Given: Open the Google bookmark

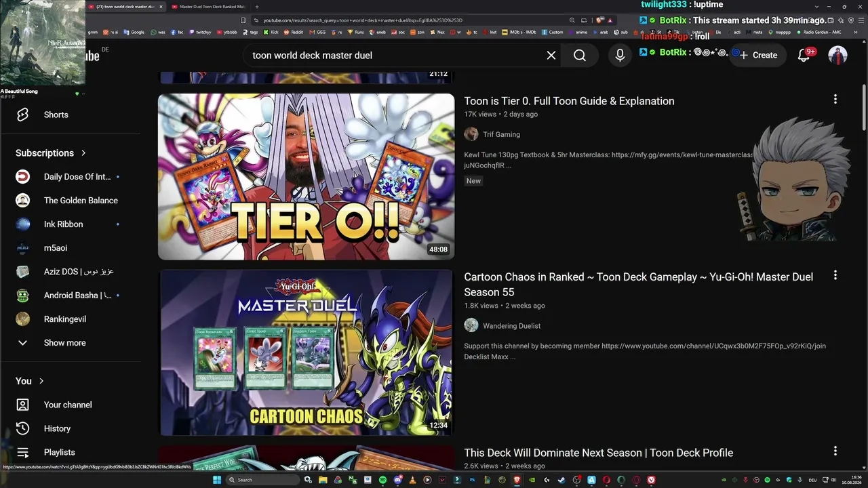Looking at the screenshot, I should tap(134, 32).
